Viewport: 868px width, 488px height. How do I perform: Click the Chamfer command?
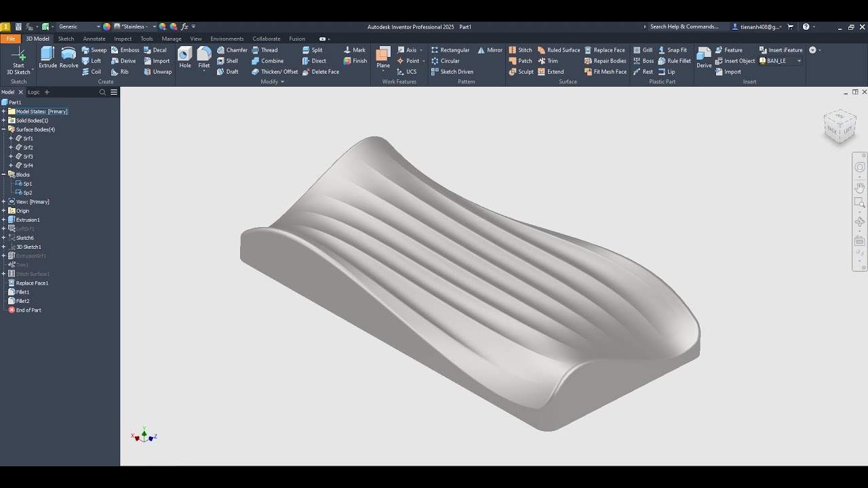[x=232, y=50]
